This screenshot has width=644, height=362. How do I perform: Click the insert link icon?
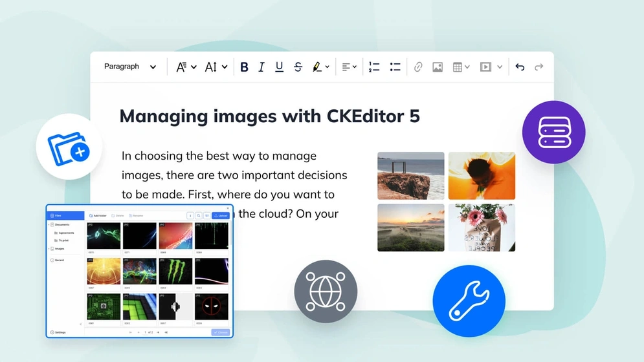[418, 67]
